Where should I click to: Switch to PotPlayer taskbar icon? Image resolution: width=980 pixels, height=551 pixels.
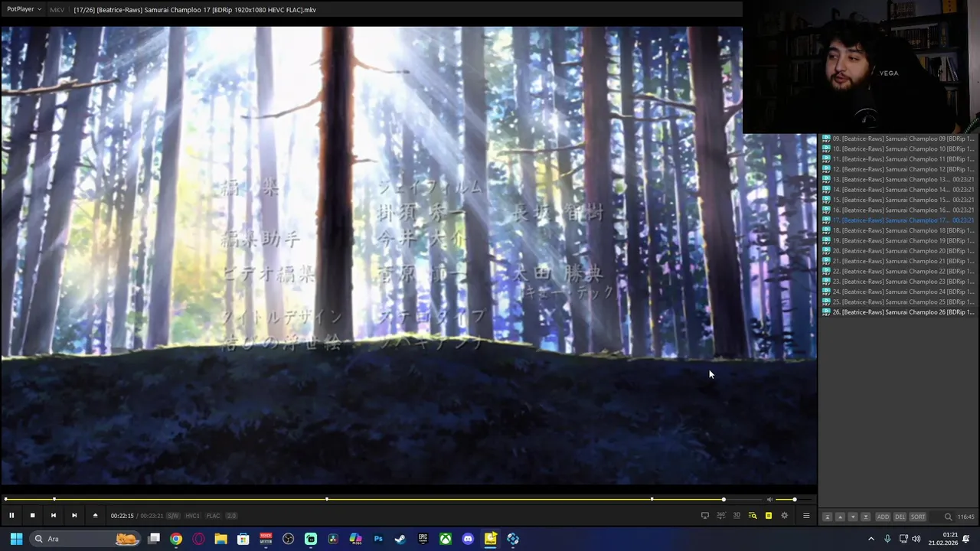490,539
